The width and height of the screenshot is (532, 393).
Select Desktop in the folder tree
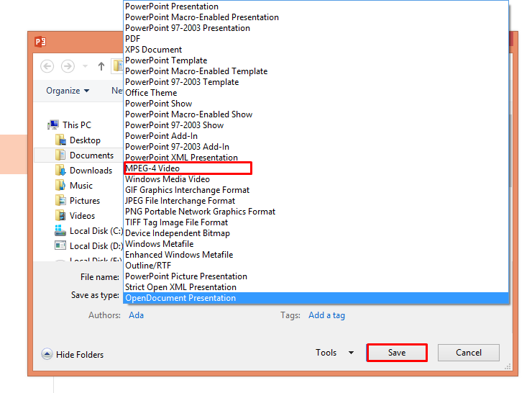coord(85,140)
